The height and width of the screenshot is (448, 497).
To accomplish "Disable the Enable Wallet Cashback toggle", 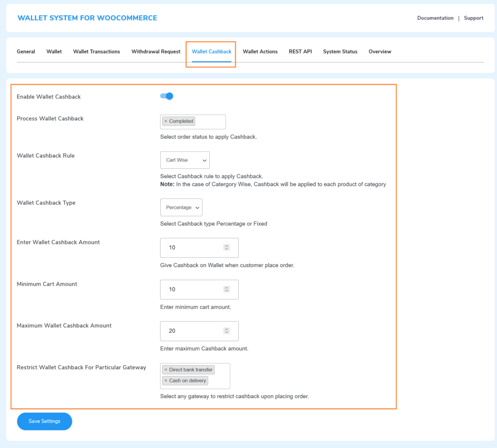I will [166, 96].
